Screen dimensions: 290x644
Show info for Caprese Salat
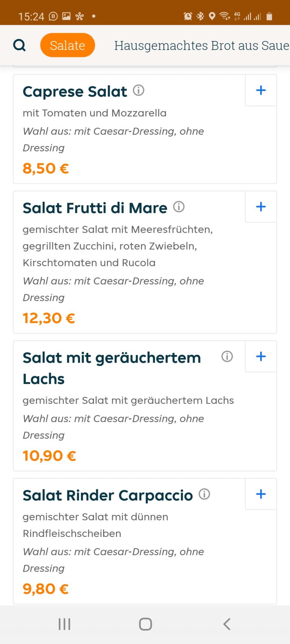point(139,91)
